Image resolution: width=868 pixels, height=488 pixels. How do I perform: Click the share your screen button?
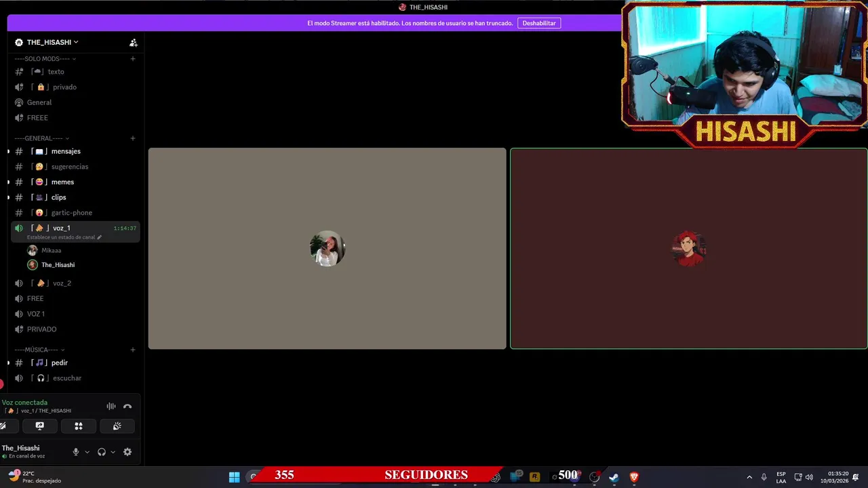tap(39, 426)
